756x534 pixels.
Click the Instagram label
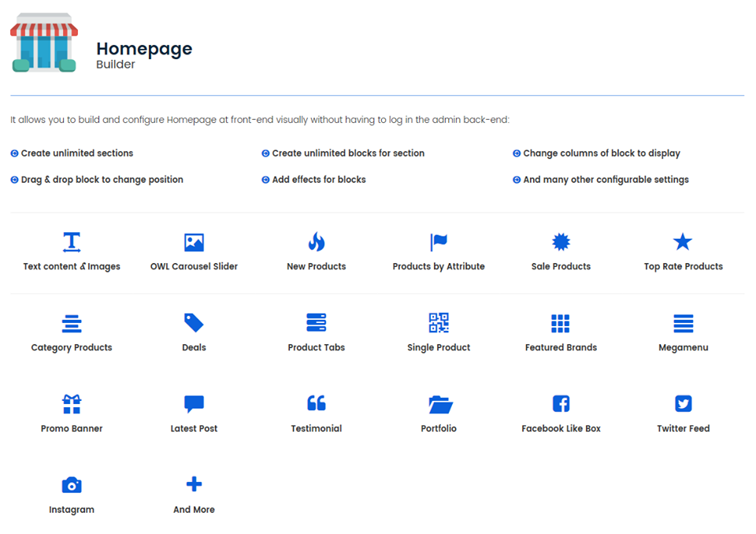tap(72, 510)
